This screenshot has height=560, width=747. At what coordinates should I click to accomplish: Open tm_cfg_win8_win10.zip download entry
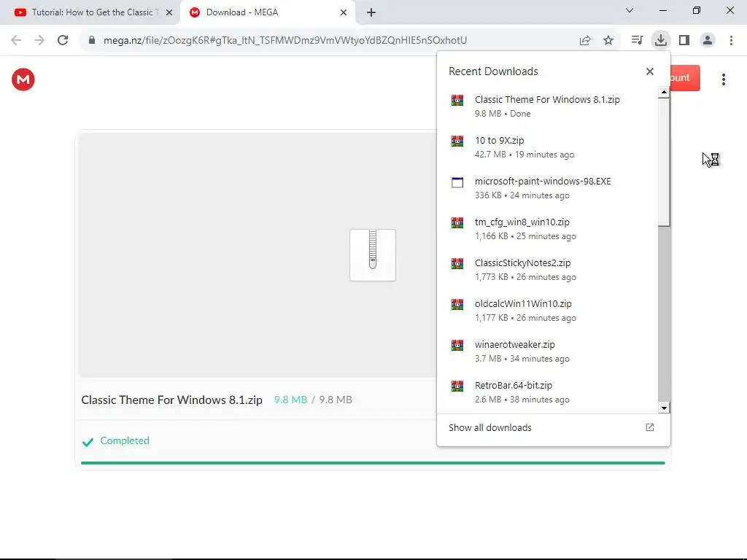547,228
